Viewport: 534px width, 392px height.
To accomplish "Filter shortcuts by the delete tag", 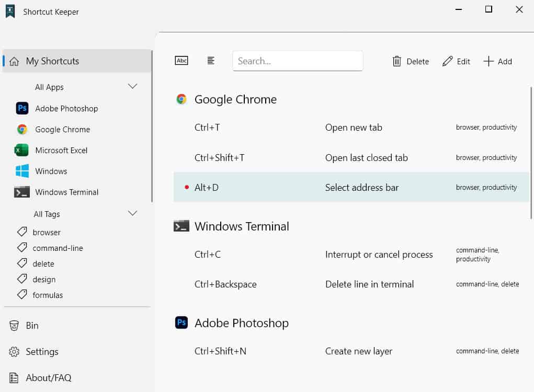I will click(43, 264).
